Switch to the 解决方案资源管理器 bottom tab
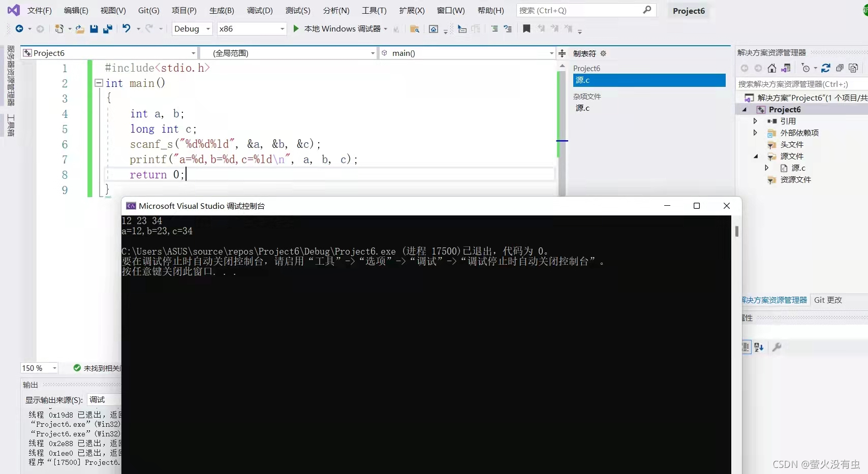This screenshot has height=474, width=868. [774, 300]
